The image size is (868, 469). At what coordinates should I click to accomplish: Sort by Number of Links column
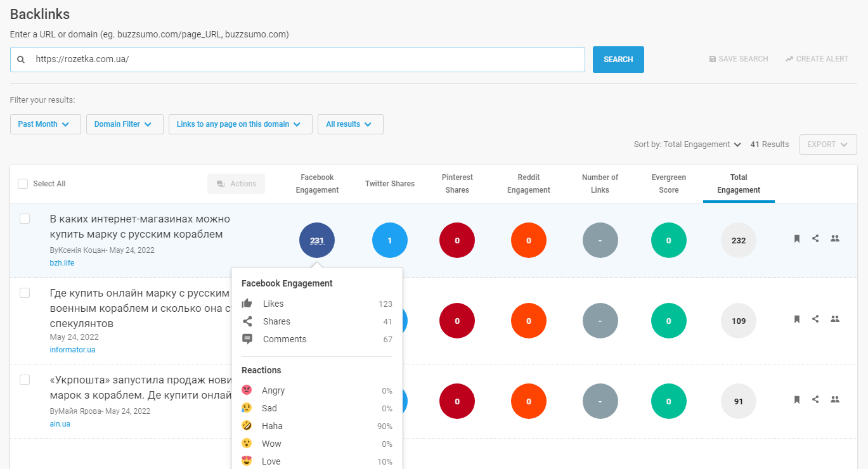point(600,184)
